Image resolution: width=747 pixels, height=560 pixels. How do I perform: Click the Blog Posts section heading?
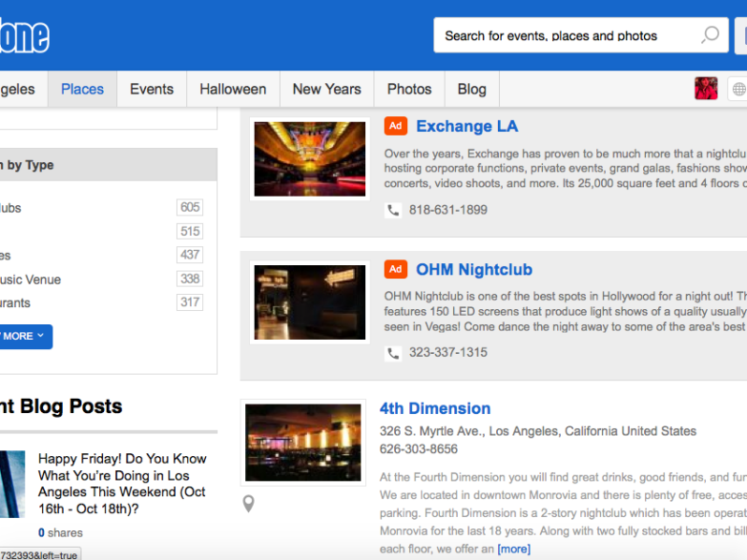click(x=61, y=406)
